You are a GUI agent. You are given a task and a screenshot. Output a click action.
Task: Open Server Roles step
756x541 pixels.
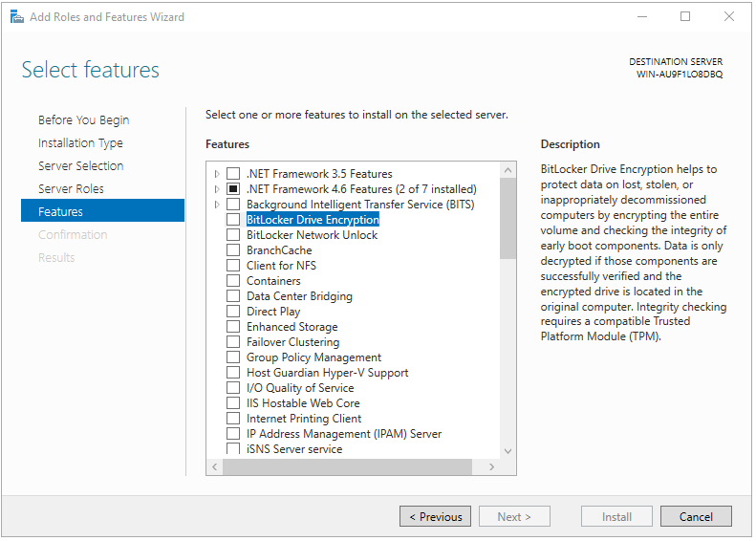71,189
